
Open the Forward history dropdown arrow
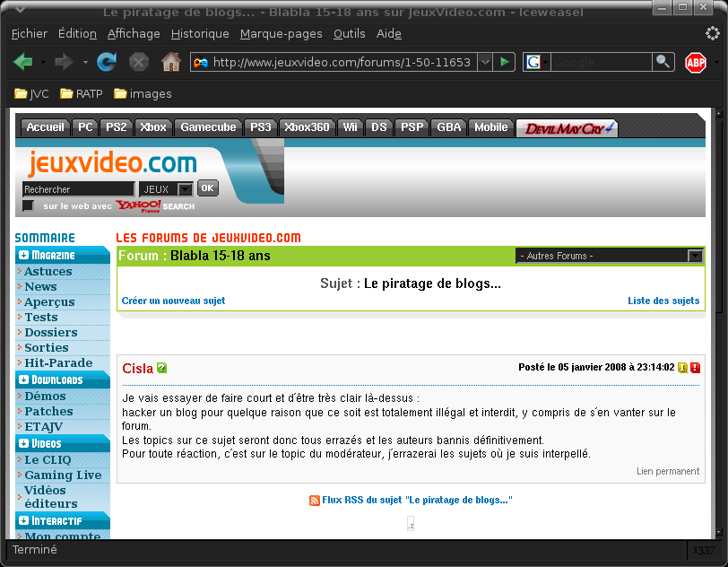coord(85,62)
